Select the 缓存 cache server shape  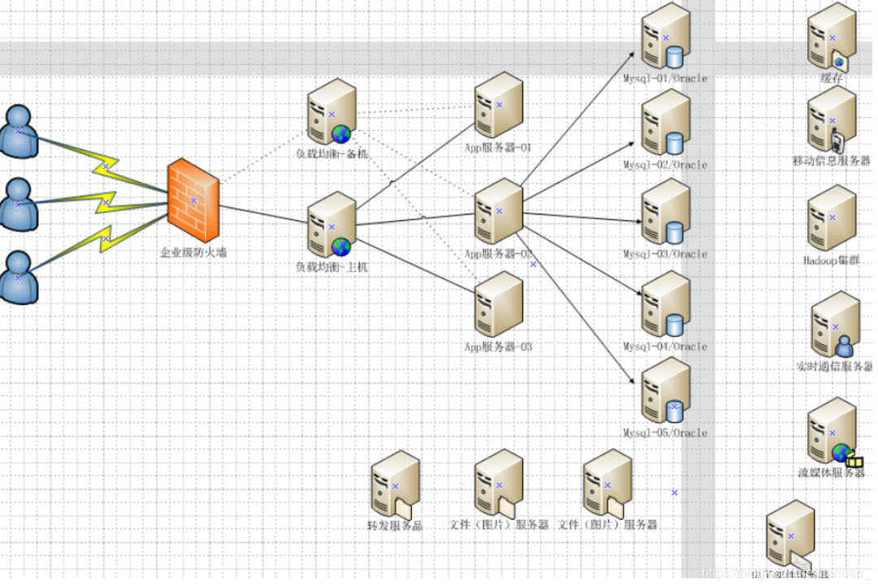click(x=832, y=36)
